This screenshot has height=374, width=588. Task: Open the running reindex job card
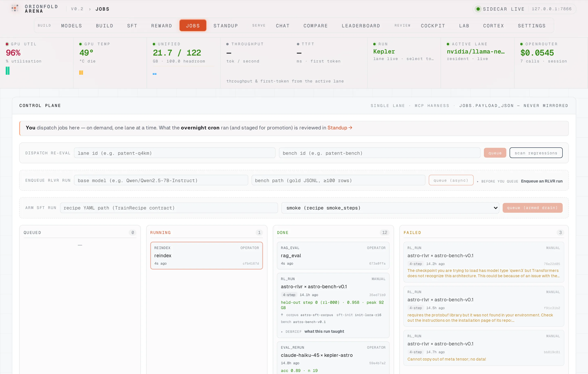tap(206, 255)
